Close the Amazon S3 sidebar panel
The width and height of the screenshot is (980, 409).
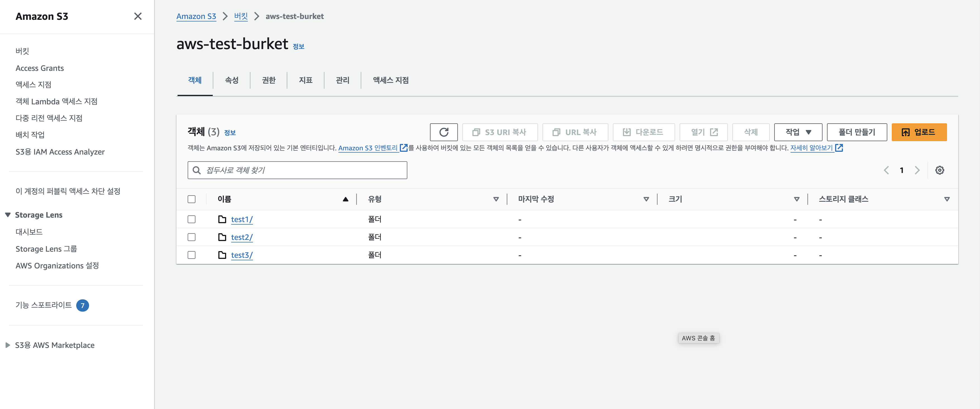tap(138, 16)
